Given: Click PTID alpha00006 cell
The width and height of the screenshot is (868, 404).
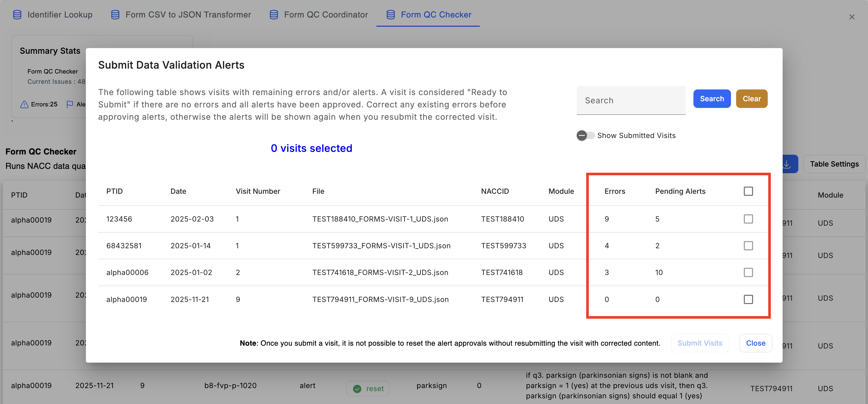Looking at the screenshot, I should [x=127, y=272].
